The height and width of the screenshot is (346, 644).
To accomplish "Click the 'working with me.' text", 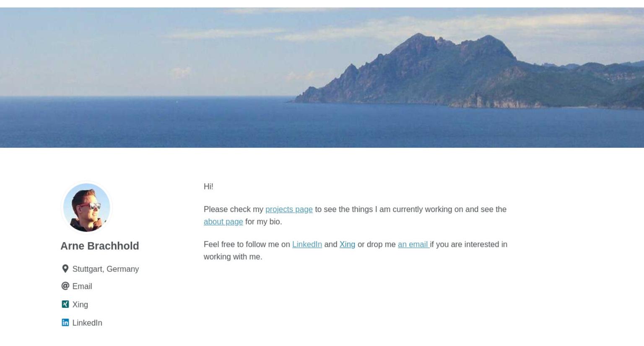I will point(233,257).
